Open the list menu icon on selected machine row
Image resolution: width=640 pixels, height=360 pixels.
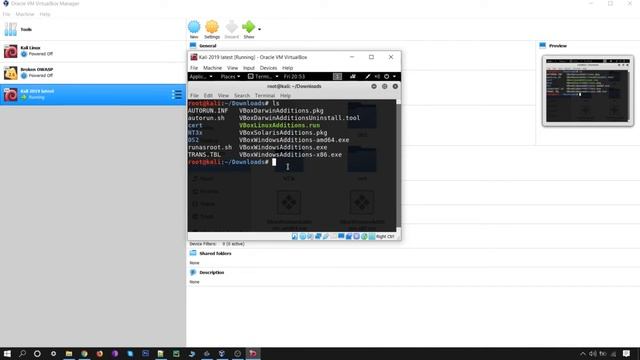click(x=177, y=94)
